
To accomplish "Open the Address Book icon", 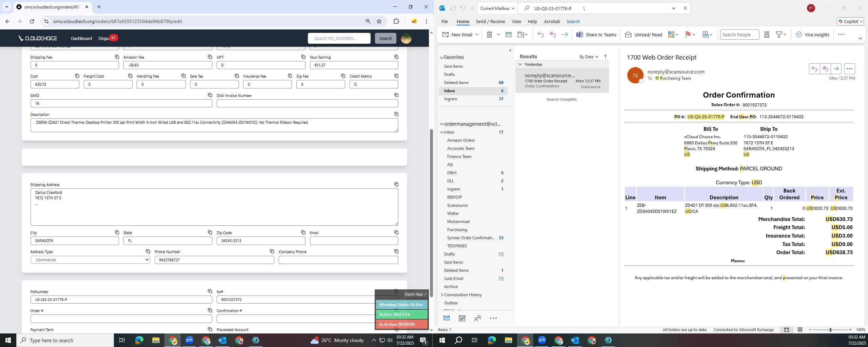I will [x=767, y=35].
